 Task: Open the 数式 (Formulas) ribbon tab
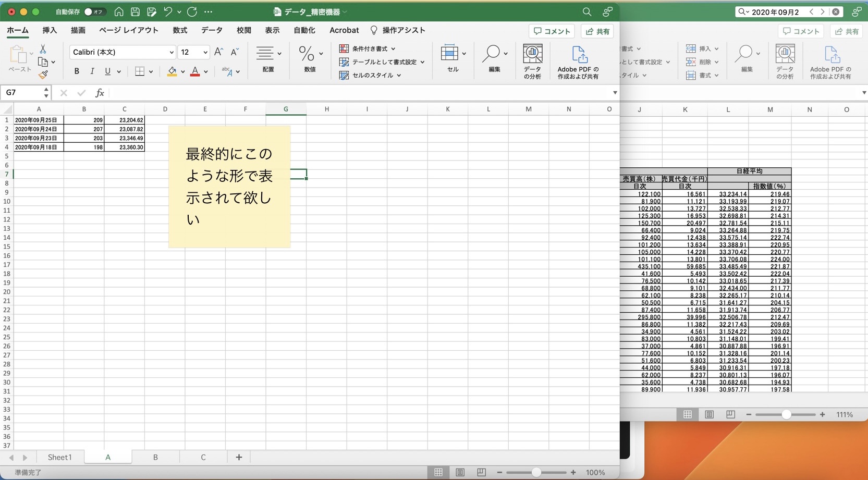(x=180, y=30)
